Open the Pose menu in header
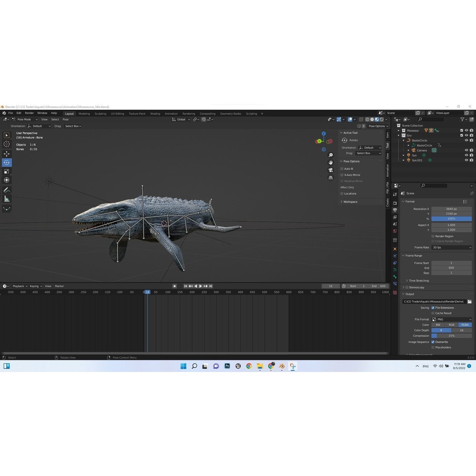 pos(66,119)
